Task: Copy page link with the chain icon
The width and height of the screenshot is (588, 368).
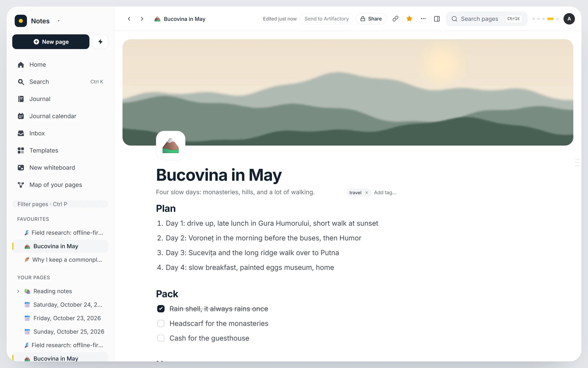Action: [x=395, y=19]
